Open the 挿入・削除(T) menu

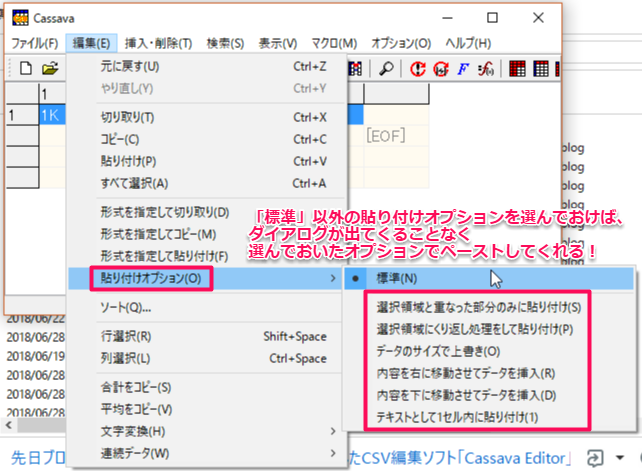pyautogui.click(x=158, y=43)
